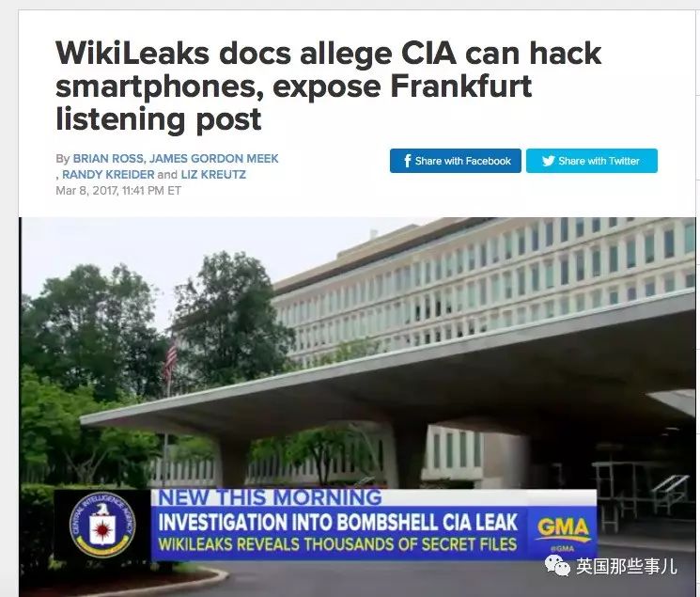Click the 英国那些事儿 watermark text
The height and width of the screenshot is (597, 700).
[627, 566]
